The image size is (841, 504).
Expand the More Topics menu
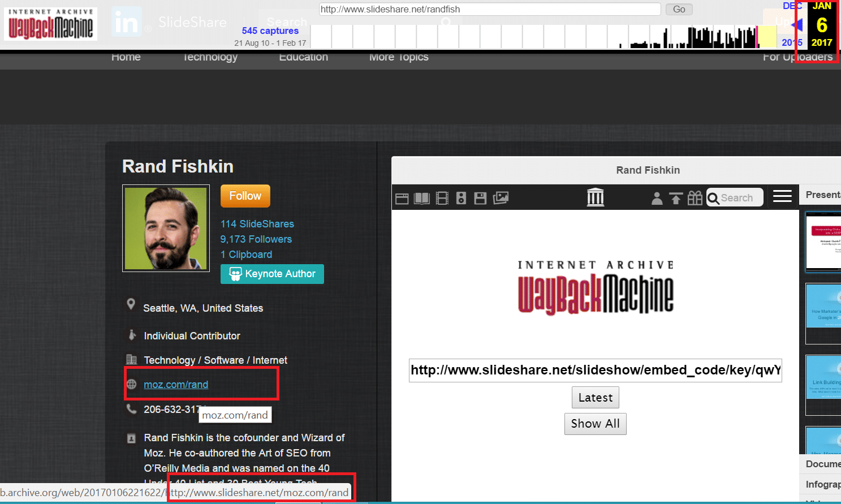(x=399, y=57)
